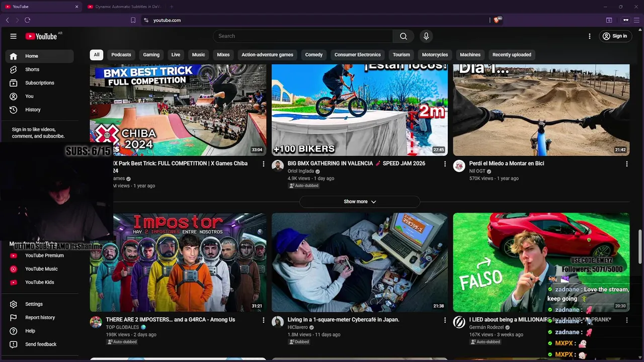Select the Consumer Electronics chip
Screen dimensions: 644x362
pyautogui.click(x=358, y=55)
